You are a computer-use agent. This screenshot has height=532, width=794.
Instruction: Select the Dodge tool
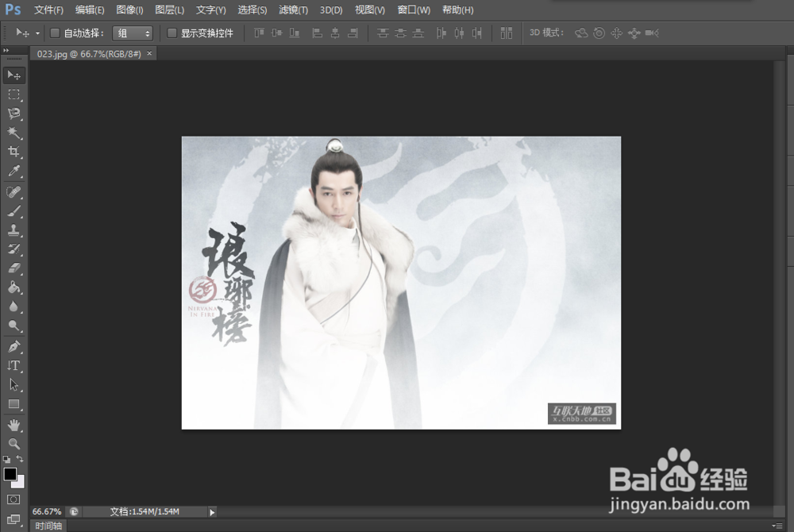click(x=13, y=326)
